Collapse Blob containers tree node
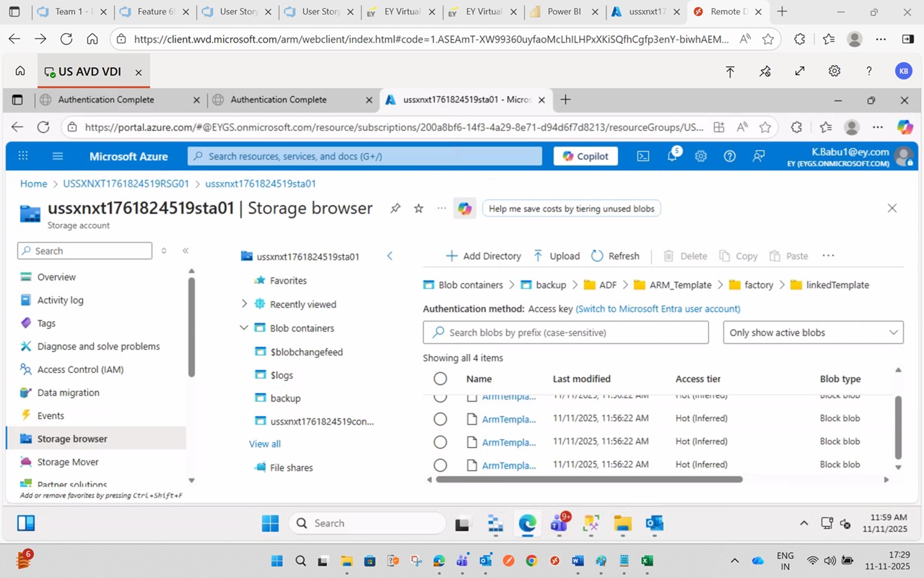This screenshot has height=578, width=924. click(x=244, y=328)
